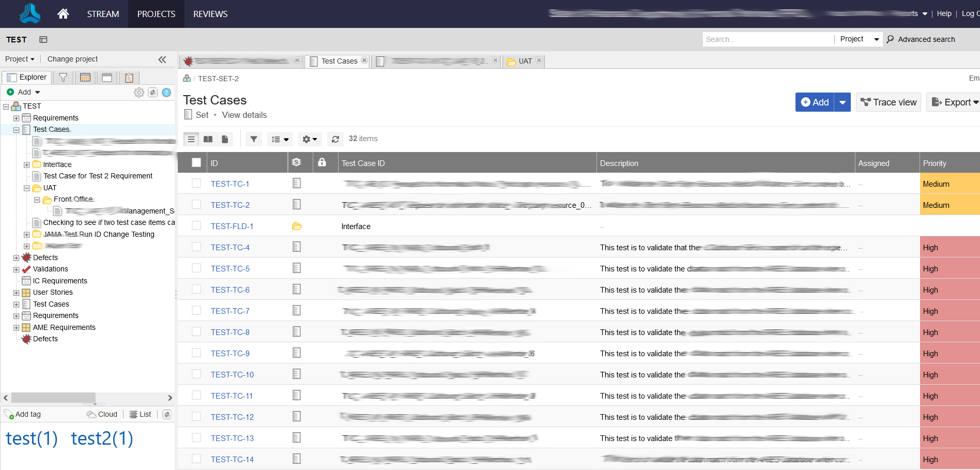Collapse the left explorer panel with double chevron
The height and width of the screenshot is (470, 980).
click(162, 59)
